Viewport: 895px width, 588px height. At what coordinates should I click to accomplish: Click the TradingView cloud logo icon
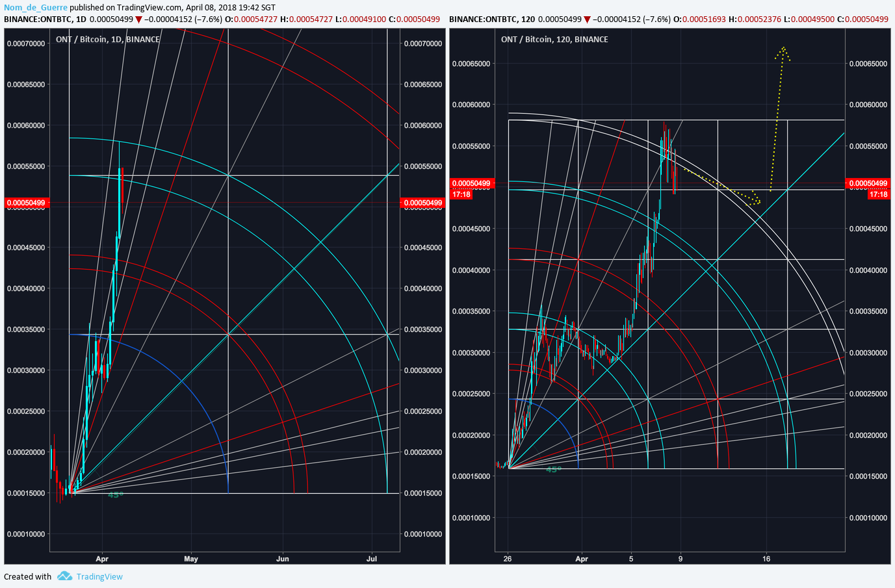64,576
